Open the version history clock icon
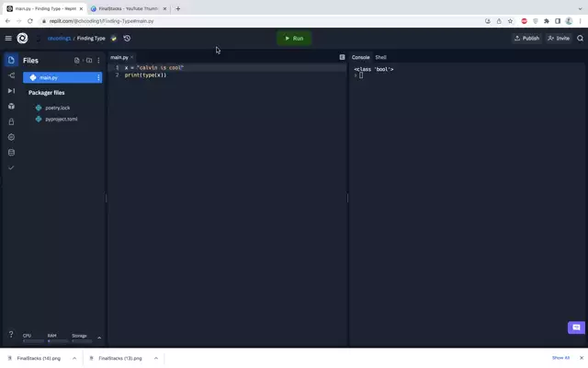 pyautogui.click(x=127, y=39)
